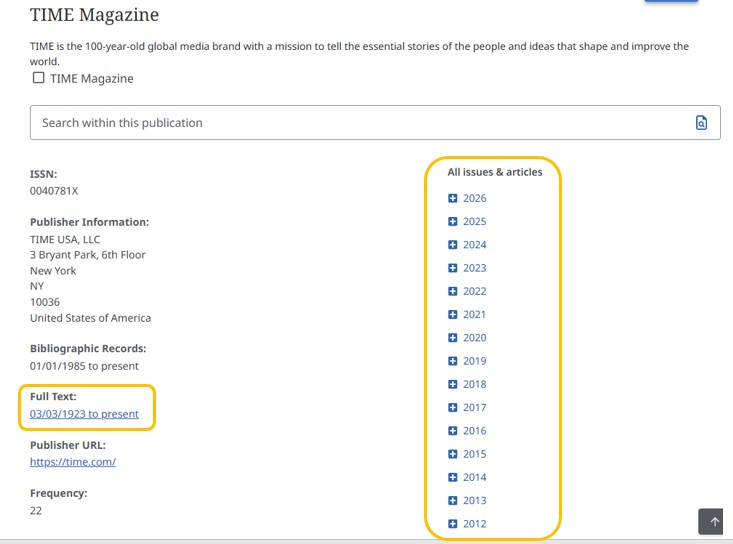This screenshot has height=544, width=733.
Task: Expand the 2024 issues plus icon
Action: click(453, 245)
